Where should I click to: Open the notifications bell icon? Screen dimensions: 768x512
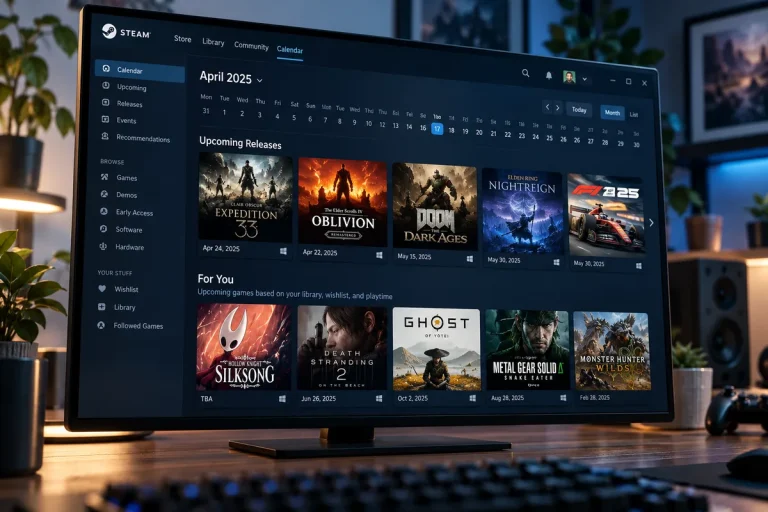(x=549, y=75)
